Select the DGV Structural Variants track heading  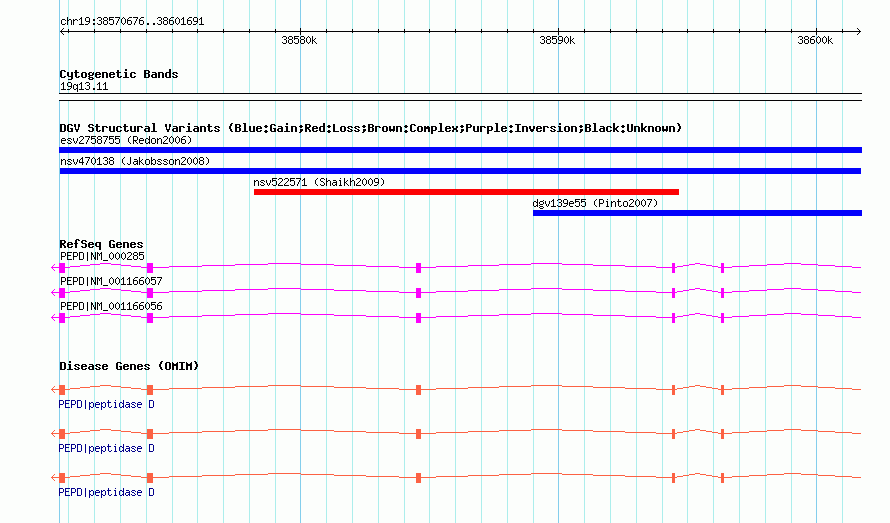370,128
